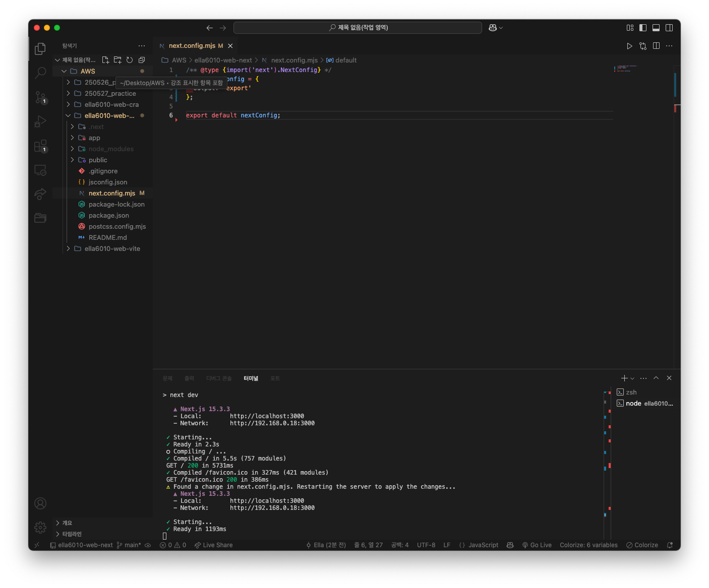Select the Terminal panel tab
The width and height of the screenshot is (709, 588).
pos(251,378)
